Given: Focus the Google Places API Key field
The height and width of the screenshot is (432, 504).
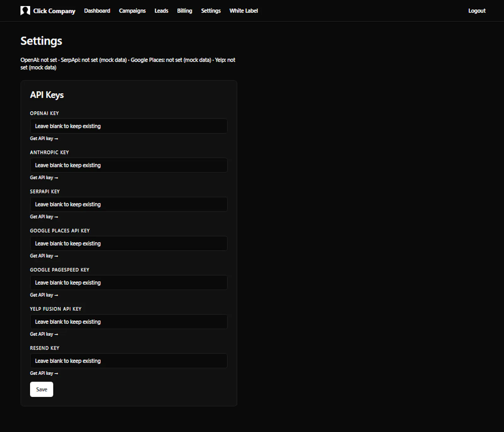Looking at the screenshot, I should [129, 243].
